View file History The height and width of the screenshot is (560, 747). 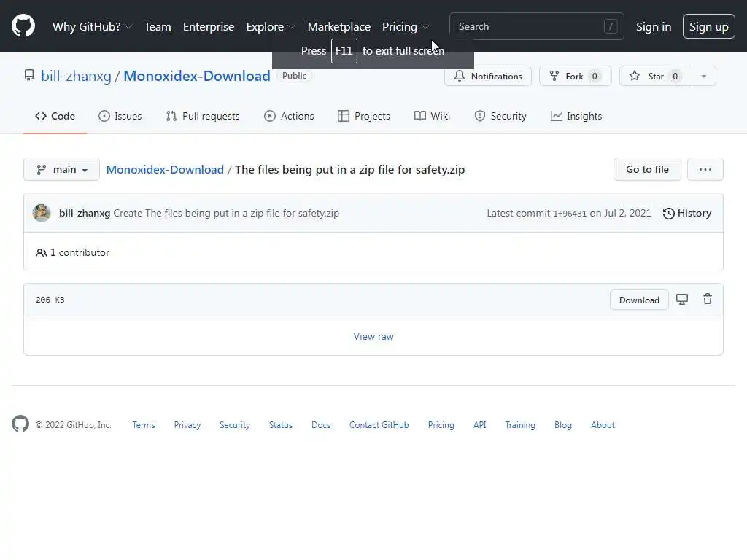(x=687, y=214)
